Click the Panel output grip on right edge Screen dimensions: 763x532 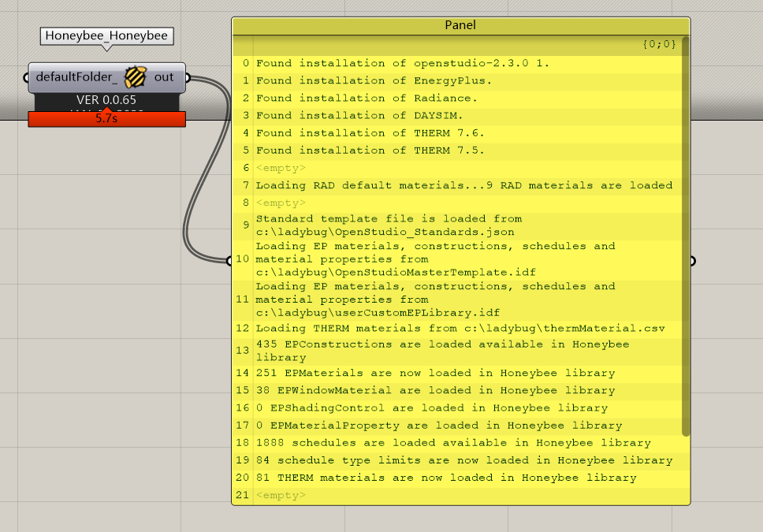692,262
